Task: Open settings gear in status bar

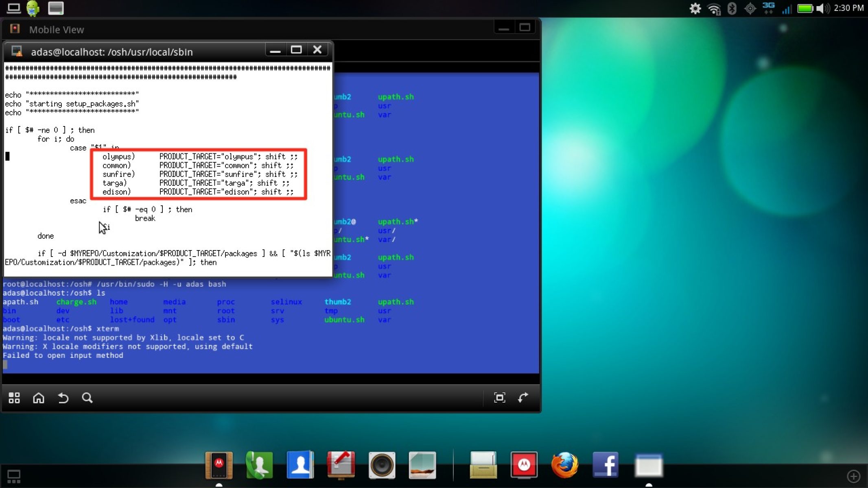Action: click(x=695, y=8)
